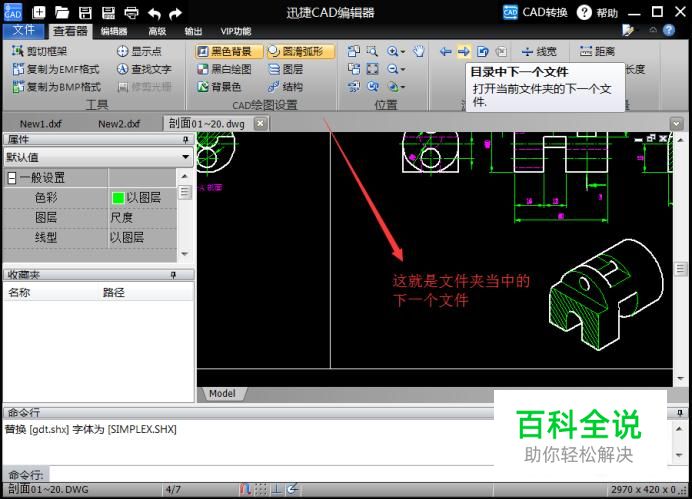
Task: Print the drawing using the printer icon
Action: tap(131, 13)
